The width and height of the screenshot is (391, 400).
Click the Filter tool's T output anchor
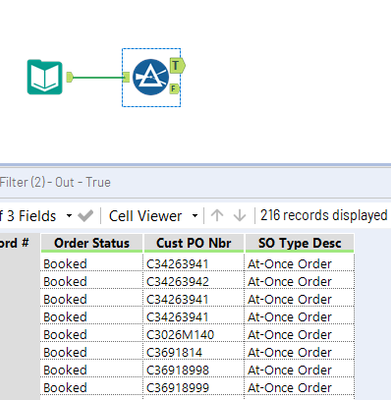click(x=177, y=66)
